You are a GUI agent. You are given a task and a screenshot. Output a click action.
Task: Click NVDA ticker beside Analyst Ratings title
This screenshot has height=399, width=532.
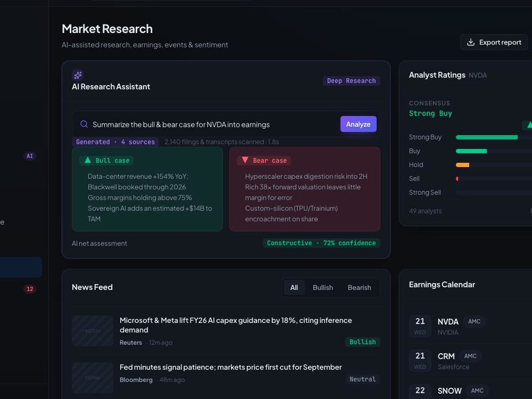click(477, 76)
